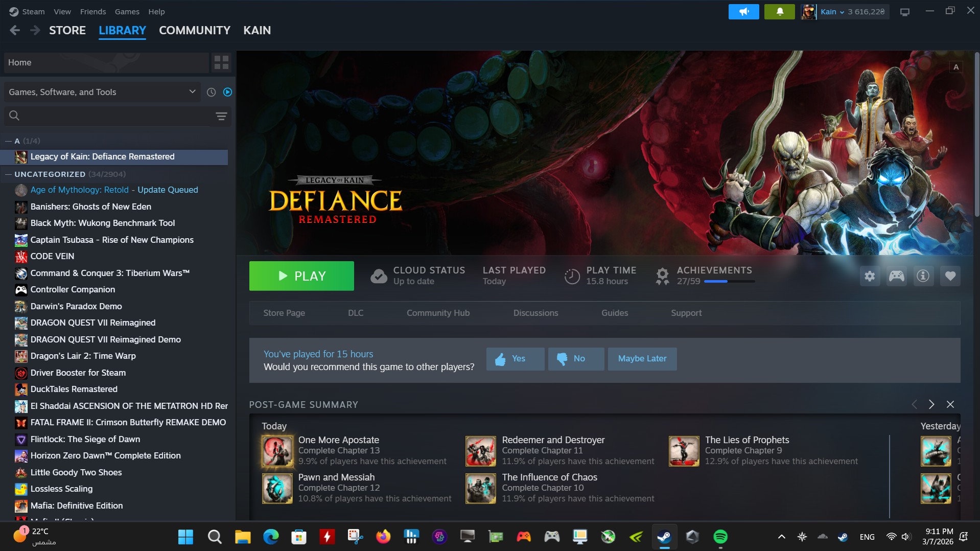
Task: Open Firefox from the taskbar
Action: tap(383, 537)
